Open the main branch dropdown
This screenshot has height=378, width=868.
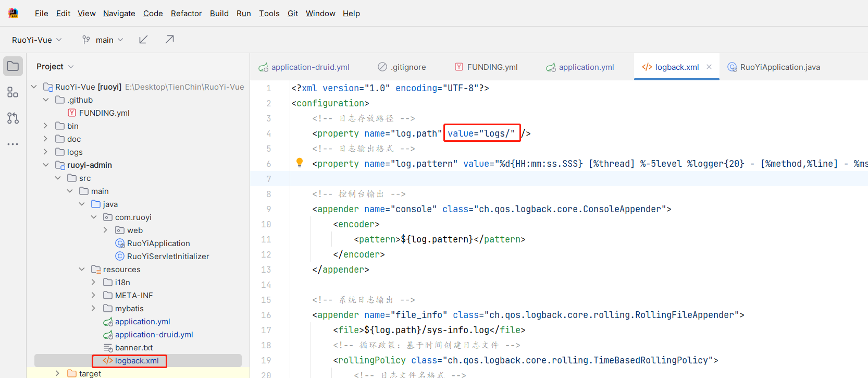103,40
